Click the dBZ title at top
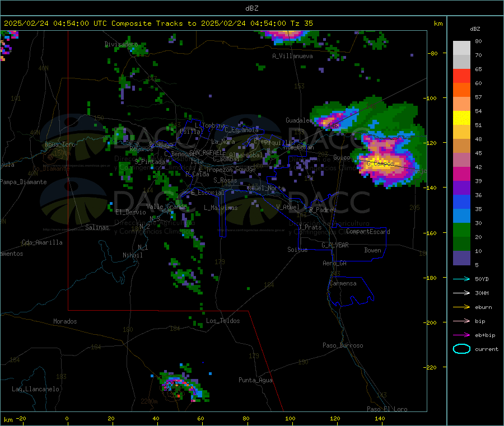 (x=251, y=8)
